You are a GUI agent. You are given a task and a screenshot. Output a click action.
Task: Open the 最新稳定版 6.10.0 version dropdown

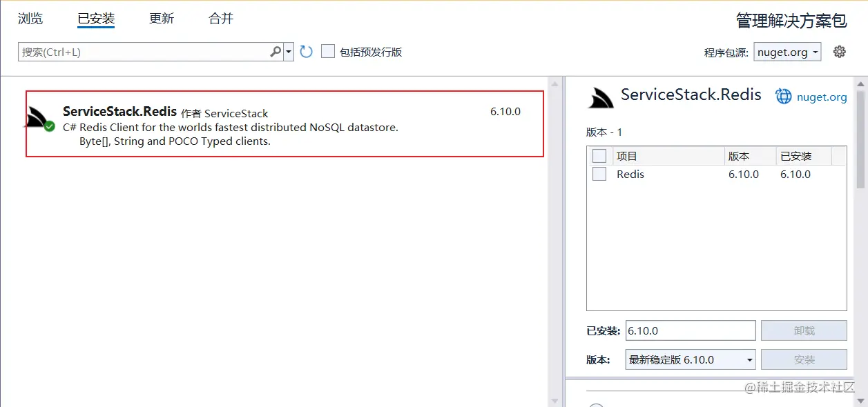tap(691, 359)
